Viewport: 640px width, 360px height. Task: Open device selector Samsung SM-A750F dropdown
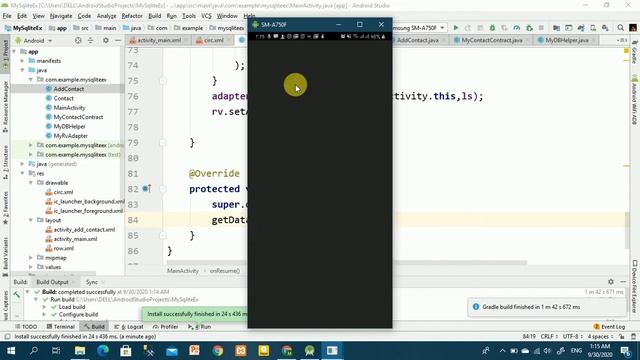pyautogui.click(x=419, y=28)
